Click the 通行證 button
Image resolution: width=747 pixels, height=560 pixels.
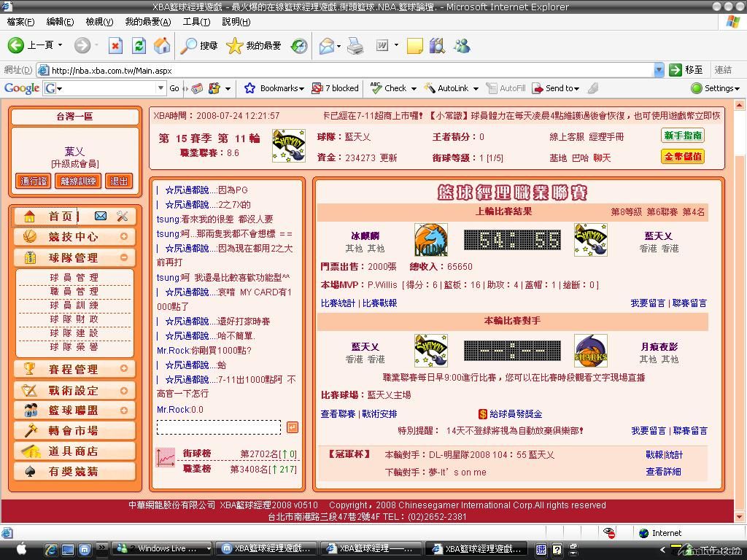[x=34, y=181]
